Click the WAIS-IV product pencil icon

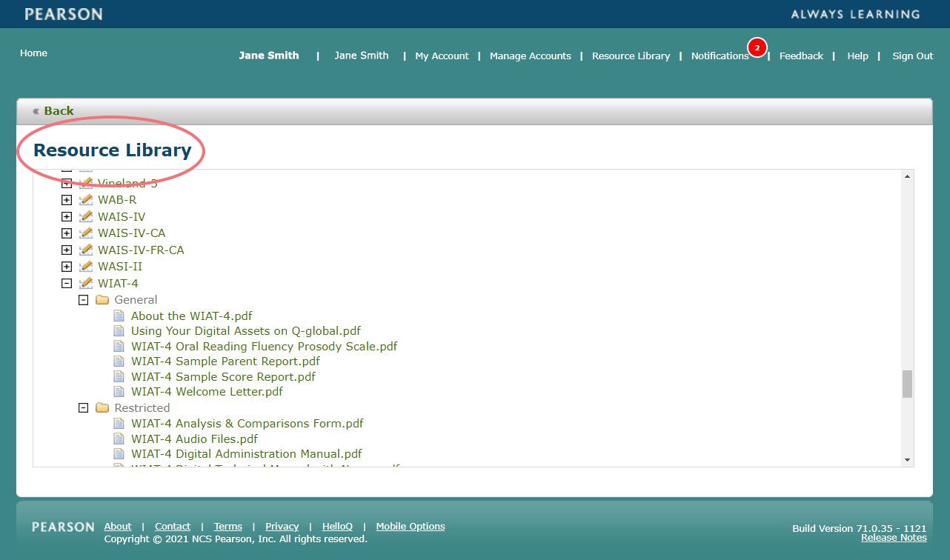point(86,217)
